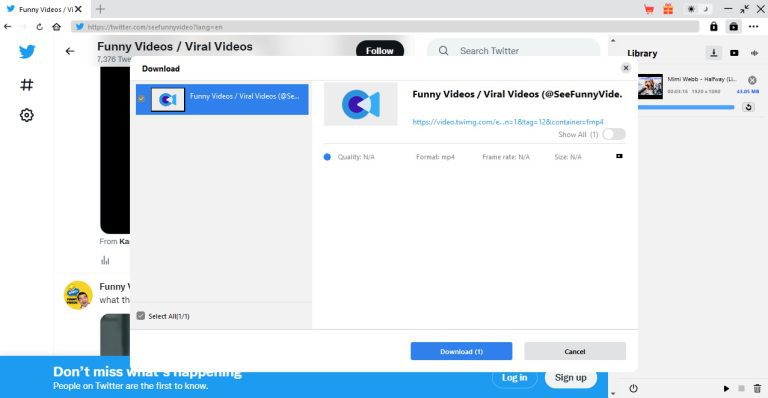
Task: Delete all with the trash icon
Action: [x=757, y=388]
